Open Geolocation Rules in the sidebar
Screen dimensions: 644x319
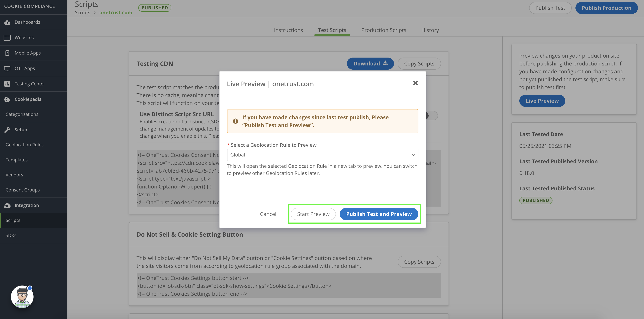tap(24, 145)
